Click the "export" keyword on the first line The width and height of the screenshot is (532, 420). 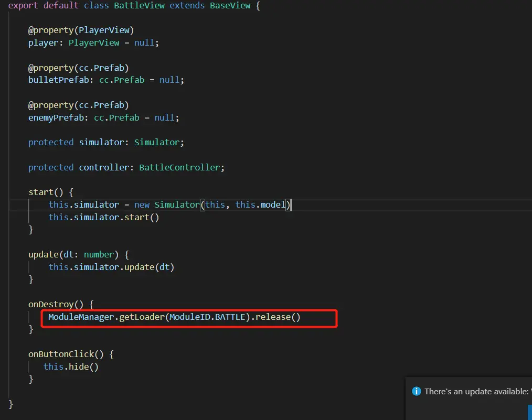(23, 6)
